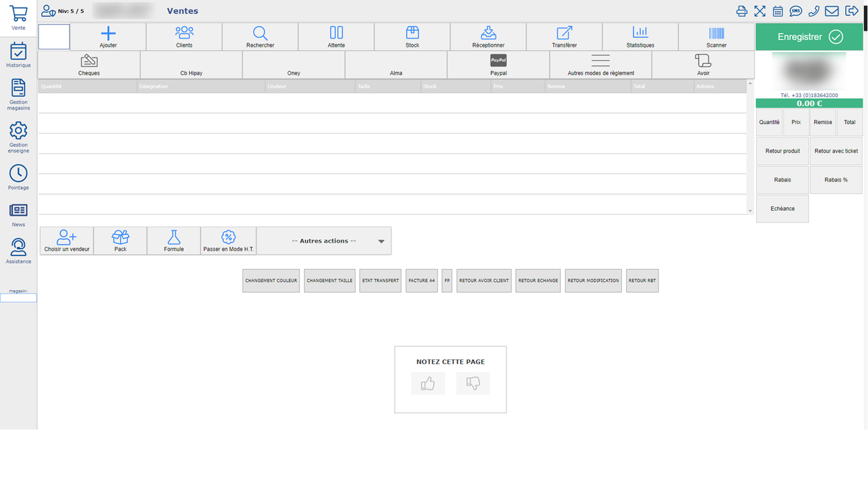868x488 pixels.
Task: Click the Quantité keypad button
Action: click(x=769, y=123)
